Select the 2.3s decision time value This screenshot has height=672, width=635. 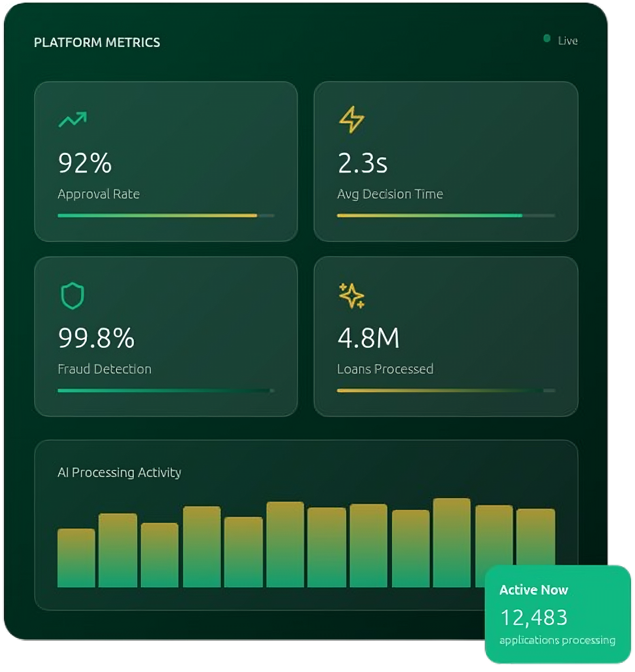coord(363,163)
